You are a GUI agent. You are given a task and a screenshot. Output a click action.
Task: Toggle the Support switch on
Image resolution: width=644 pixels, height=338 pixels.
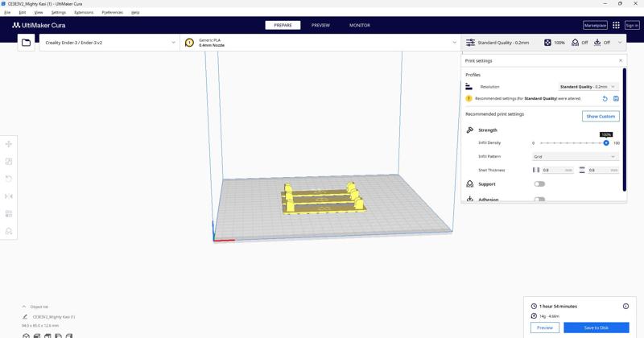pos(539,184)
